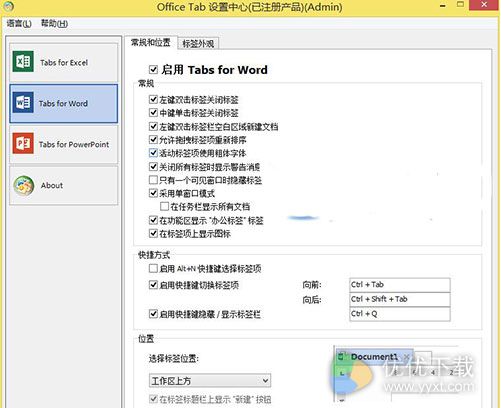Click the About globe icon
Screen dimensions: 501x408
24,185
